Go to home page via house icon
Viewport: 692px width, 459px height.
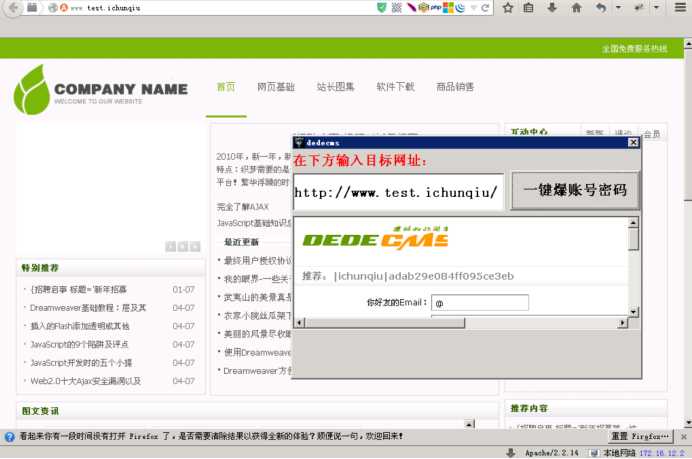[x=576, y=8]
